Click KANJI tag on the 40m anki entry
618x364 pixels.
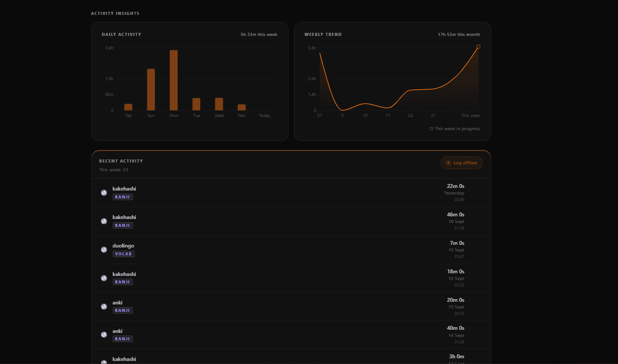tap(123, 339)
